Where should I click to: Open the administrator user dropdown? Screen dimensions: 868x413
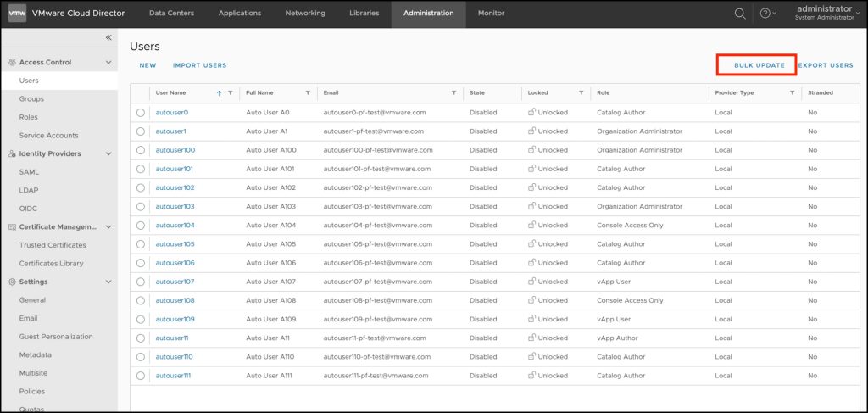(826, 13)
